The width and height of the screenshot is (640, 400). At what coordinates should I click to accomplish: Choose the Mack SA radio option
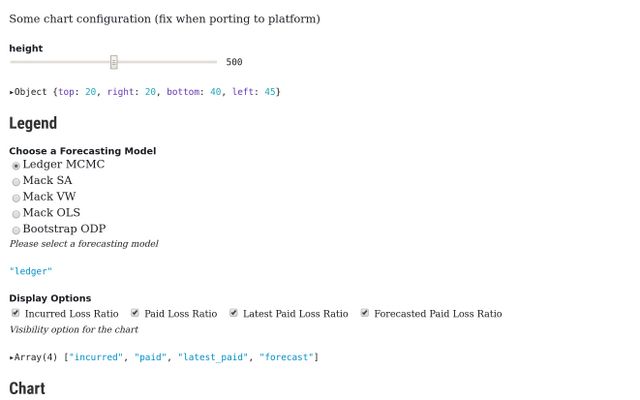[16, 181]
